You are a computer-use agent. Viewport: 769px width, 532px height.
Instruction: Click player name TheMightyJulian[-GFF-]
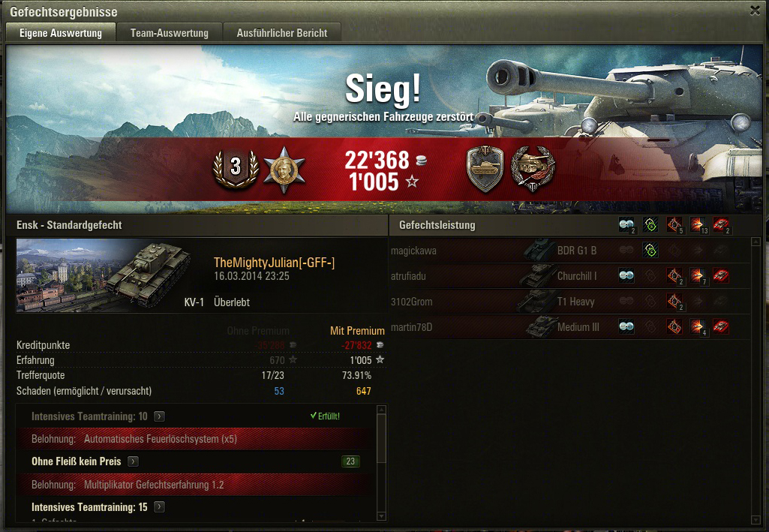click(x=274, y=263)
